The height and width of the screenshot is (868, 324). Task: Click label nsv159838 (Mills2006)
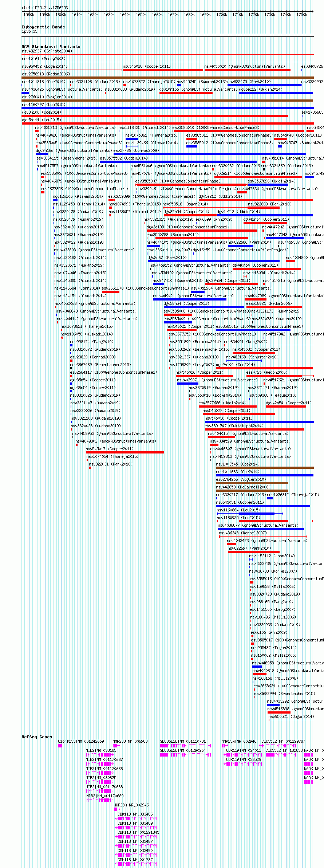(x=273, y=587)
